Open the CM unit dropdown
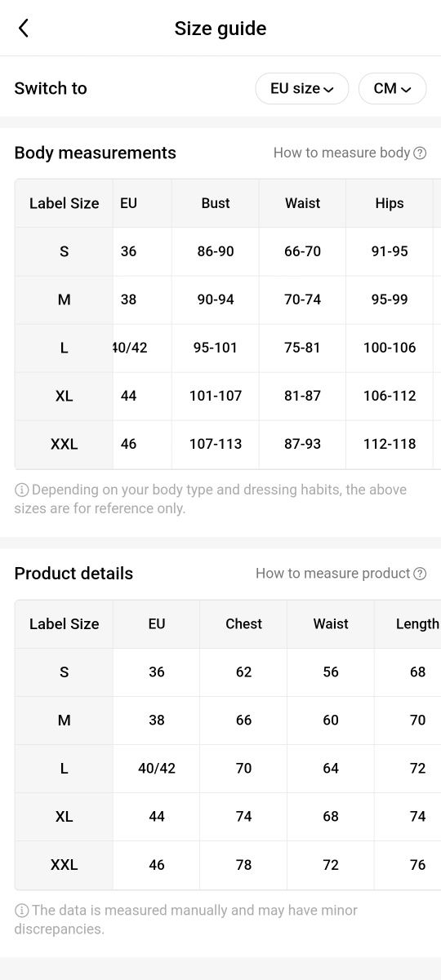Viewport: 441px width, 980px height. click(392, 88)
